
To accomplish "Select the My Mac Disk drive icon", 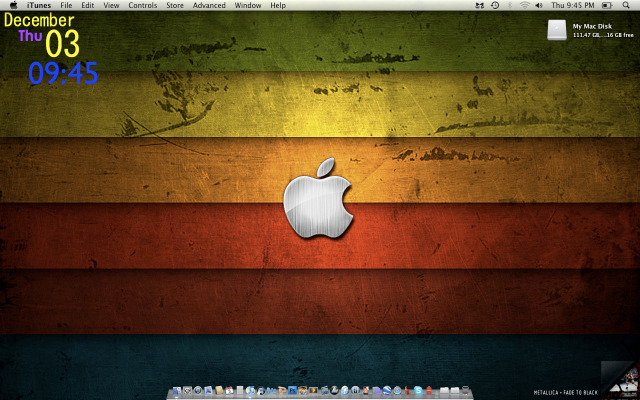I will [x=557, y=30].
